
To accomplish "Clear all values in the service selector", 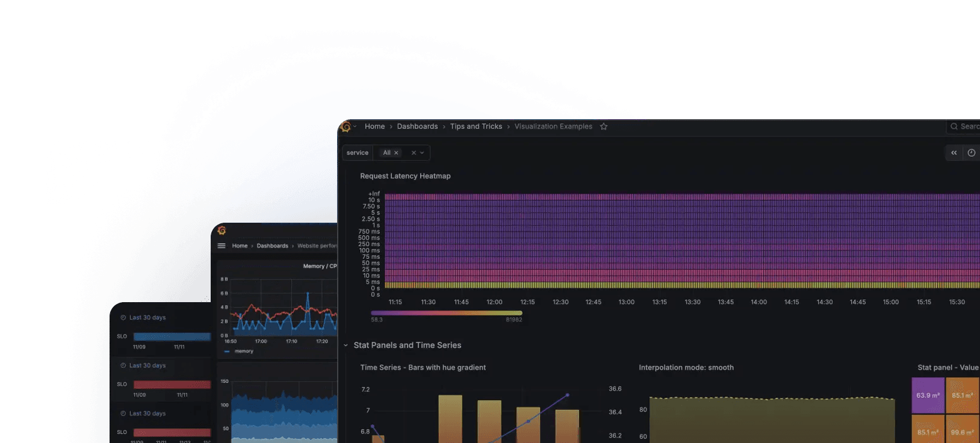I will pyautogui.click(x=414, y=153).
